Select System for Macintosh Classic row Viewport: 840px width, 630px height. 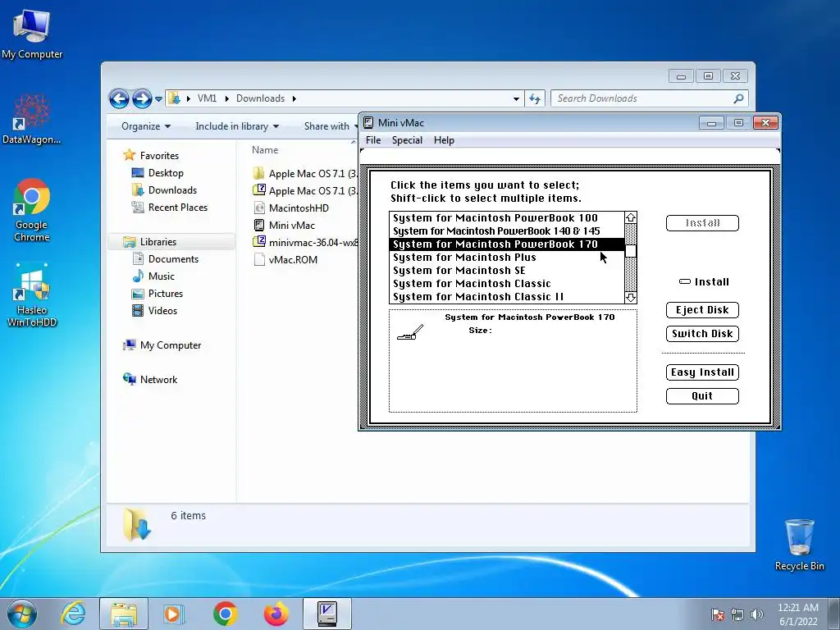coord(507,283)
